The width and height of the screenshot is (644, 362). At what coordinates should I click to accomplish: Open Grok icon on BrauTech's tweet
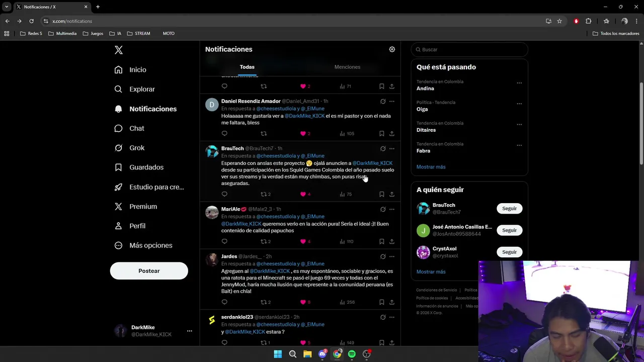click(x=383, y=149)
